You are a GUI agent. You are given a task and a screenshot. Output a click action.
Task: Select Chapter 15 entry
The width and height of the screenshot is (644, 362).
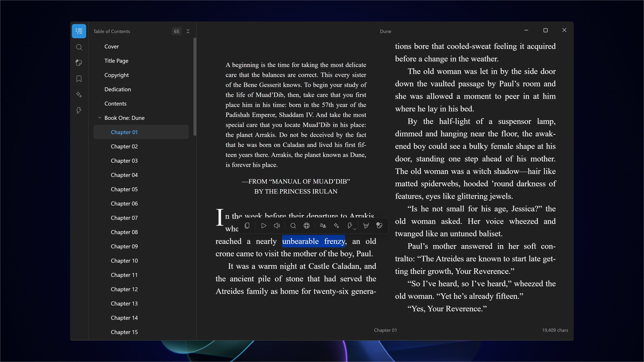[141, 332]
